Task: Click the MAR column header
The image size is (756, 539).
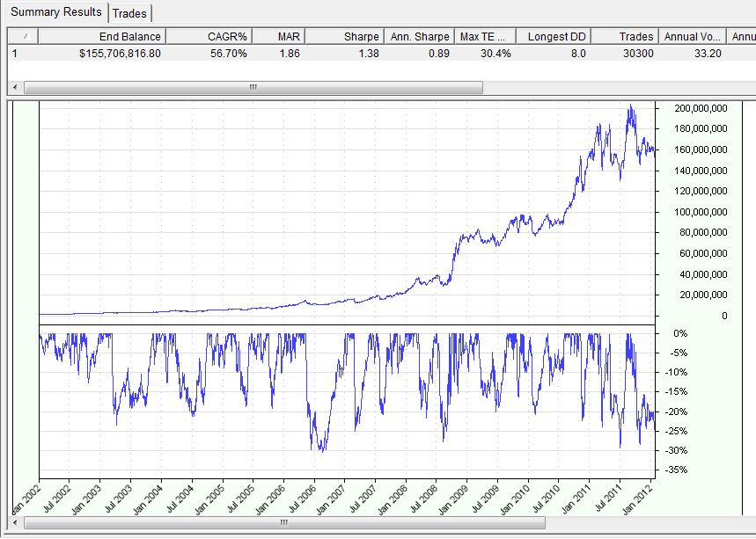Action: tap(280, 36)
